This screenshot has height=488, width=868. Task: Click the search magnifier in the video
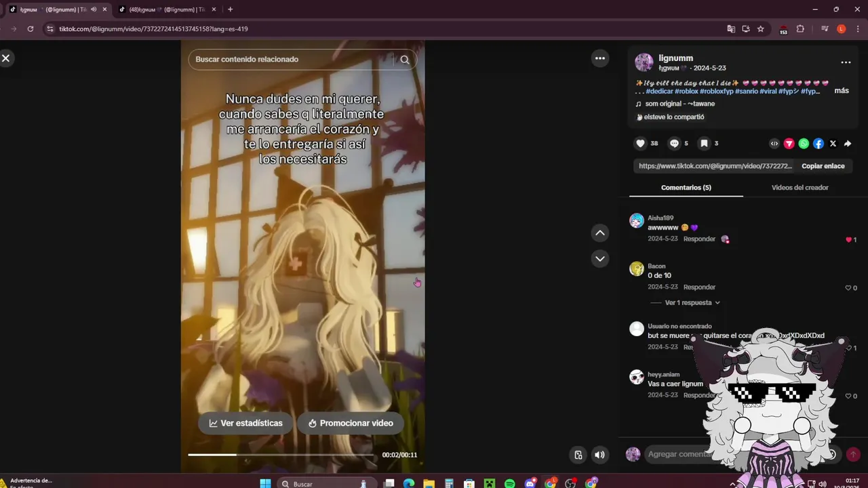[x=405, y=60]
